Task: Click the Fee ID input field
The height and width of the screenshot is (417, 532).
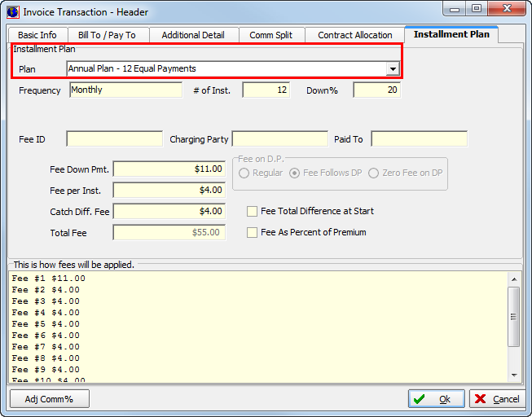Action: coord(114,139)
